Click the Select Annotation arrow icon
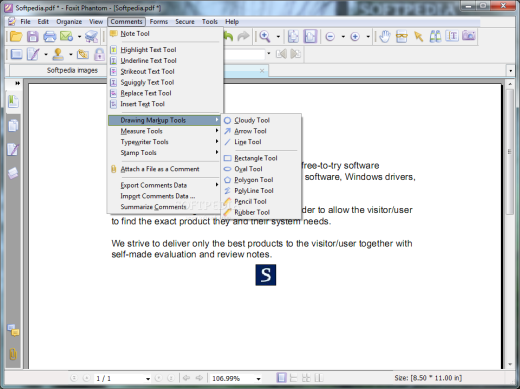The image size is (520, 389). tap(418, 36)
